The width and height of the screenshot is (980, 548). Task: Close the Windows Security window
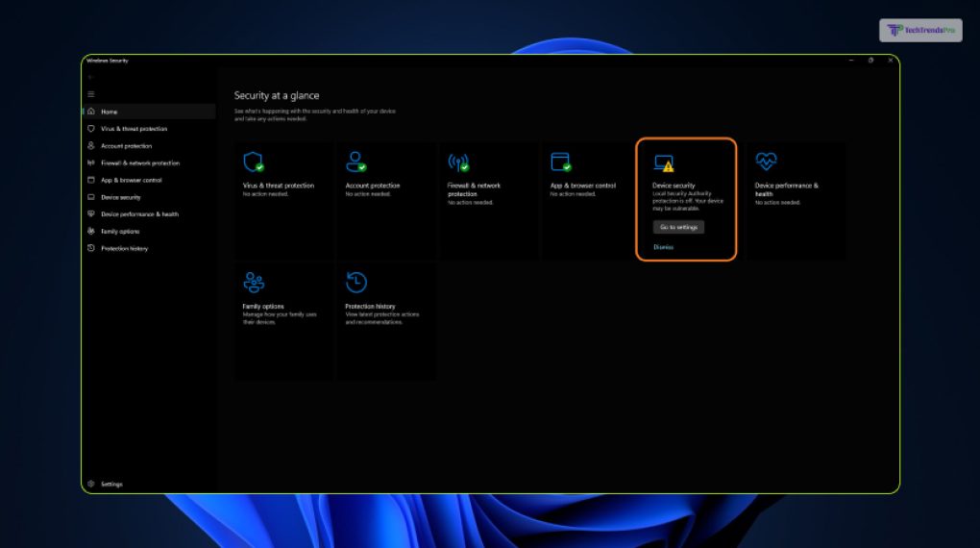(891, 61)
